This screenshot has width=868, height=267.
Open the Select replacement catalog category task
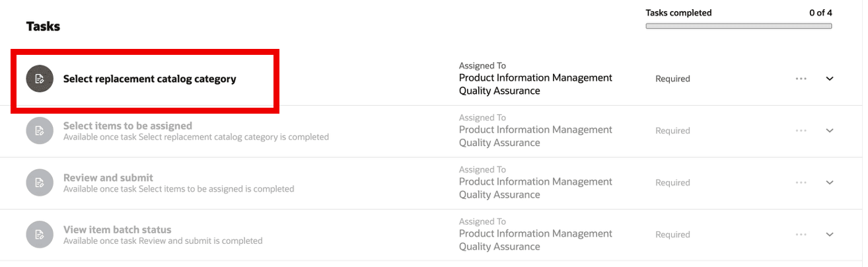pos(149,79)
